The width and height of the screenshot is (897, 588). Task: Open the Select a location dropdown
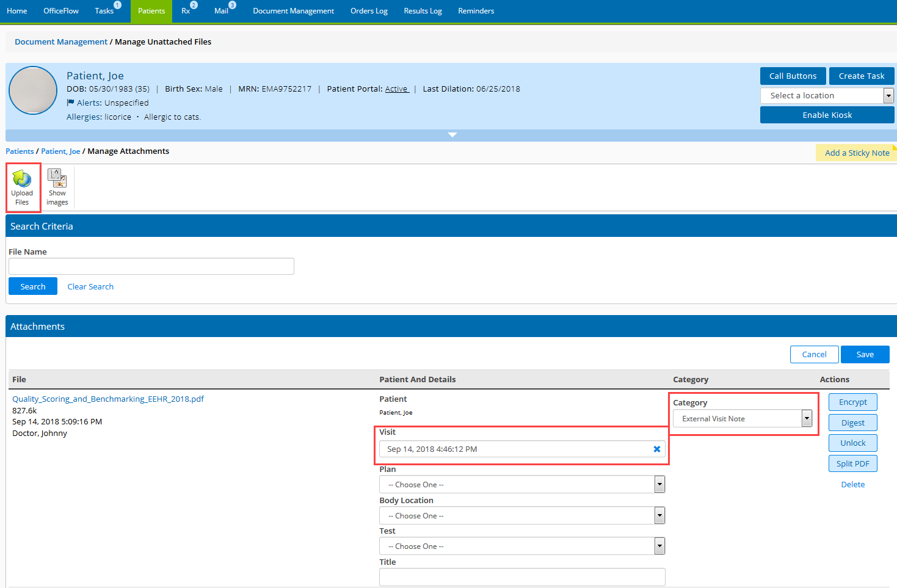pos(827,96)
